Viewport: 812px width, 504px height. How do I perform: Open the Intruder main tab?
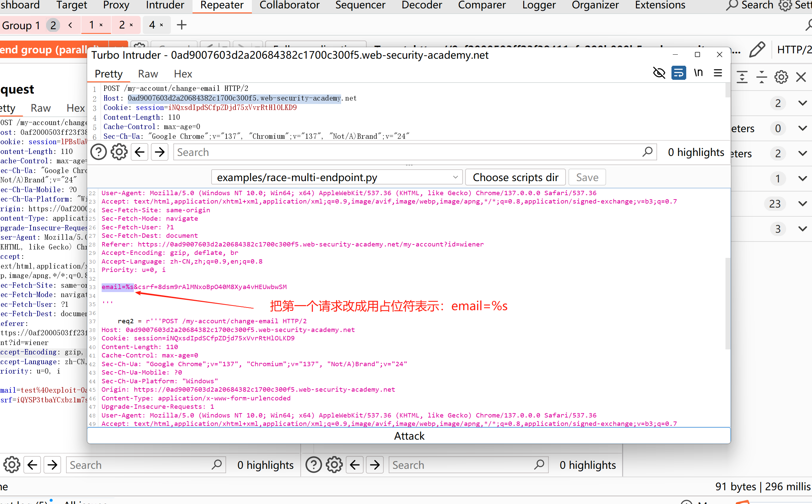click(165, 5)
